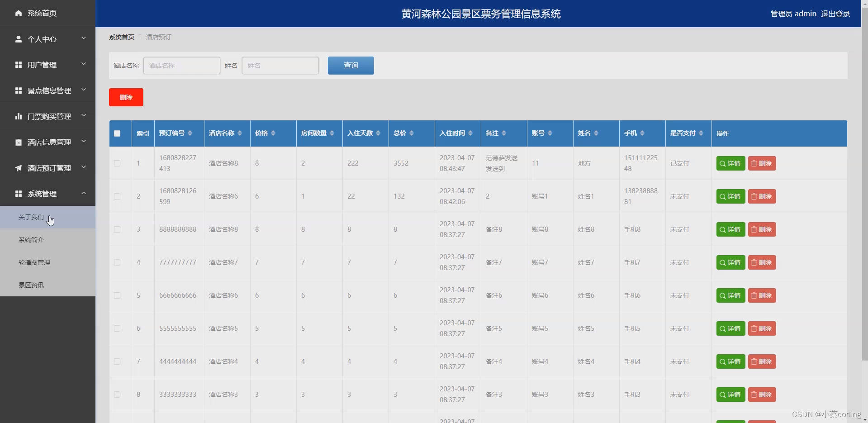
Task: Sort by 入住时间 column arrows
Action: pos(470,133)
